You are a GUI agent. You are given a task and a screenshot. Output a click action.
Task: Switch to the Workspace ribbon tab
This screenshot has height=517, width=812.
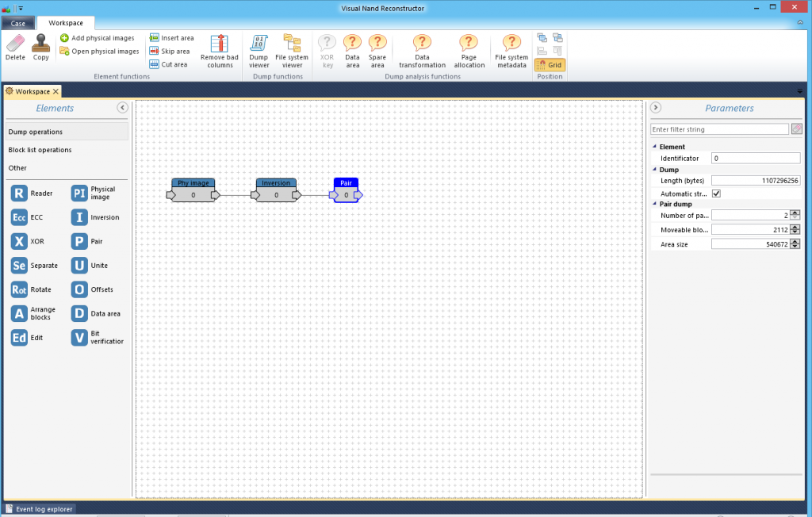[66, 23]
